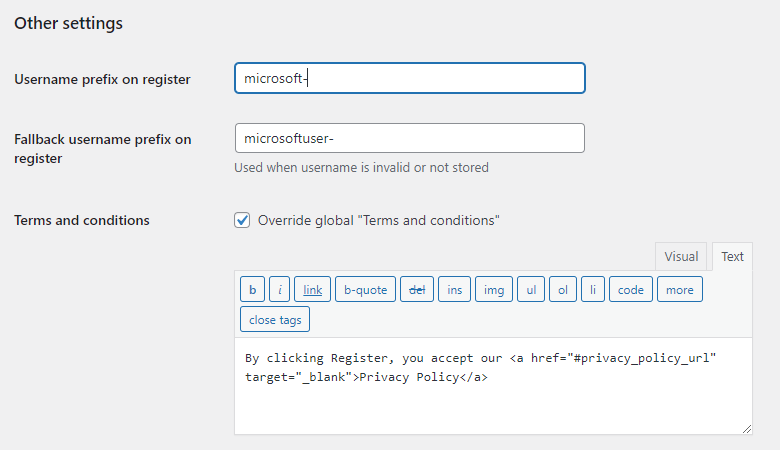
Task: Click inside the terms text editor area
Action: (x=493, y=400)
